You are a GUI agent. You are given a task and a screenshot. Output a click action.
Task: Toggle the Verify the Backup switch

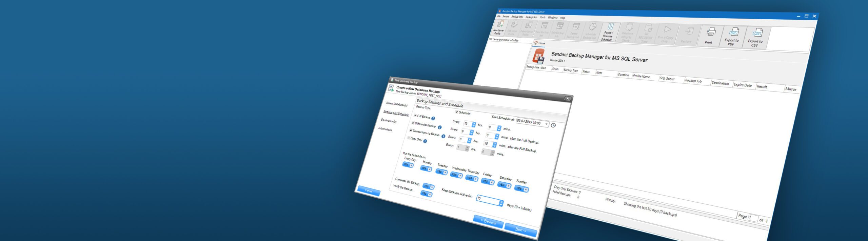tap(426, 194)
